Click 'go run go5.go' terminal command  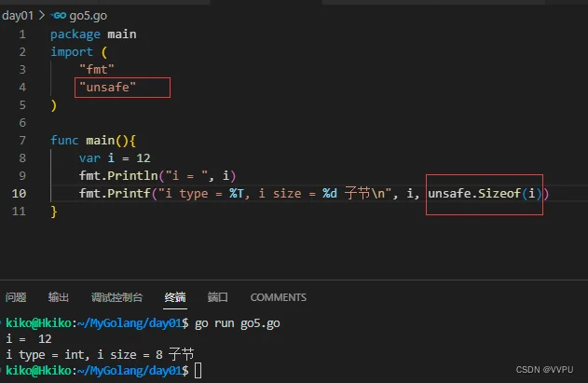(238, 323)
